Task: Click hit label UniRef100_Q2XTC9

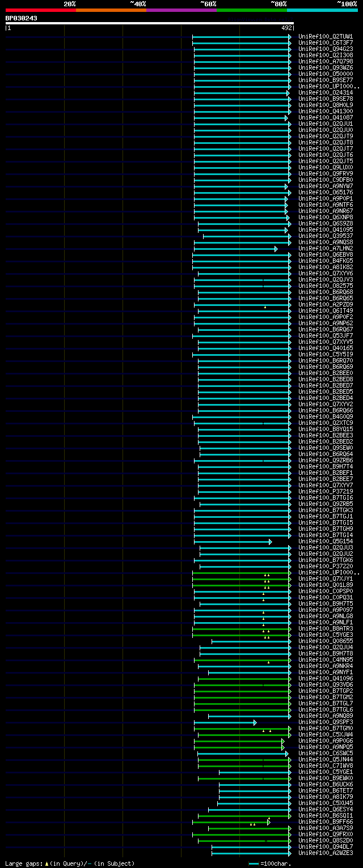Action: tap(326, 423)
